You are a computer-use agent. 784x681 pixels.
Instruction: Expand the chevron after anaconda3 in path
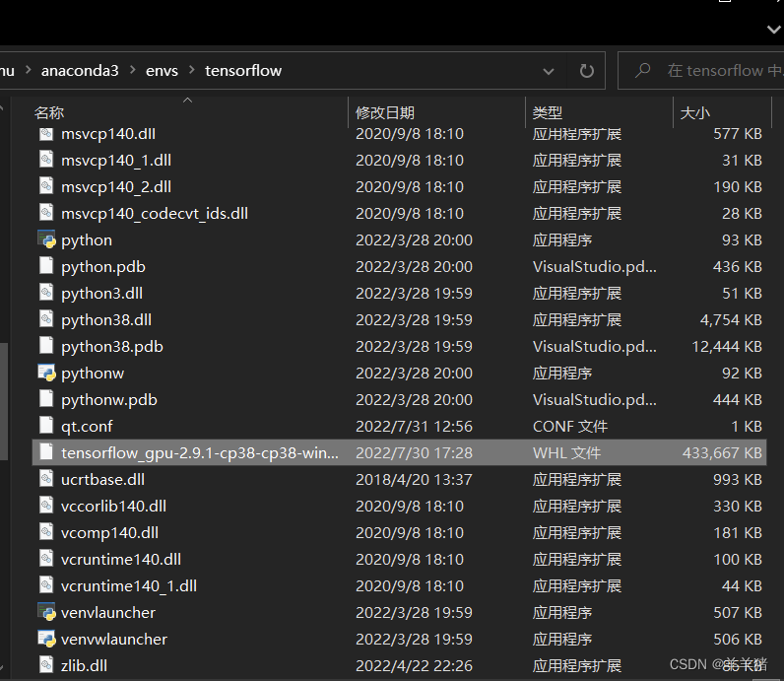pos(133,71)
